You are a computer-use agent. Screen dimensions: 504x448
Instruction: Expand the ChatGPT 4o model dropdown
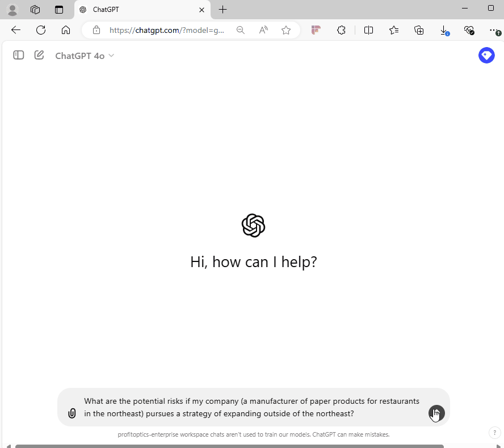[x=85, y=56]
